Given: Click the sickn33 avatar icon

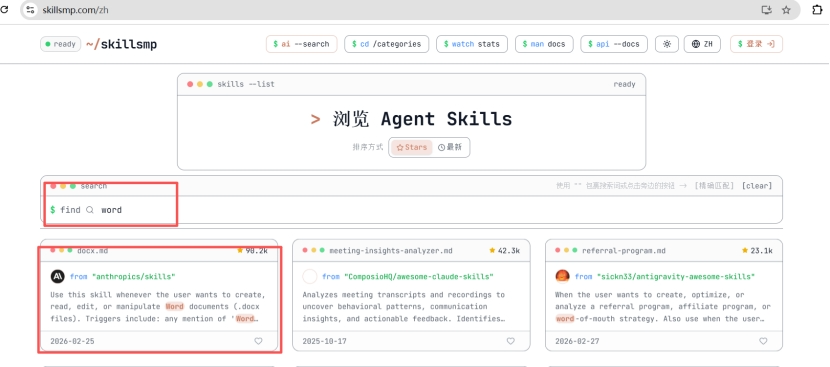Looking at the screenshot, I should (x=562, y=276).
